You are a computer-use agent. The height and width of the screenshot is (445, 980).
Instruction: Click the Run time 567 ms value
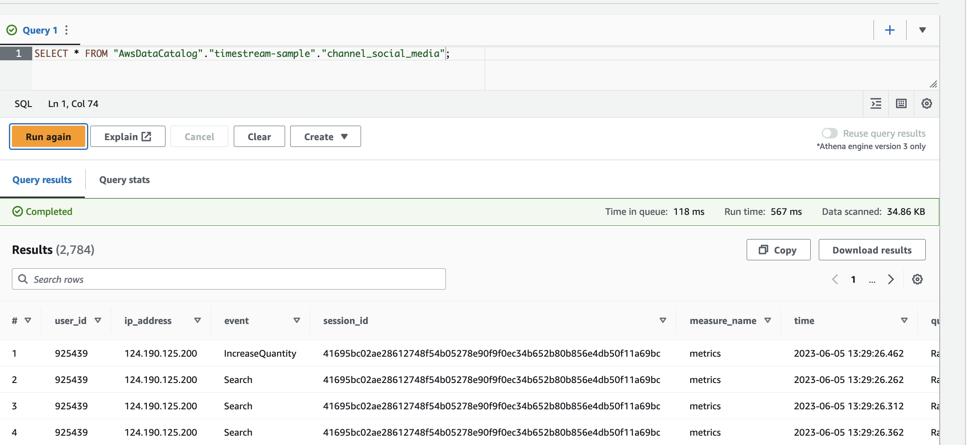786,211
